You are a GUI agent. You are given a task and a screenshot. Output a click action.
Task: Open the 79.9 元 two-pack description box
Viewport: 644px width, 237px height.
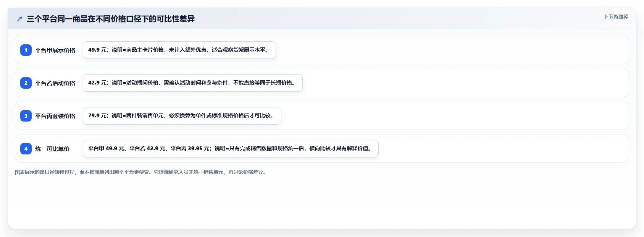[182, 116]
